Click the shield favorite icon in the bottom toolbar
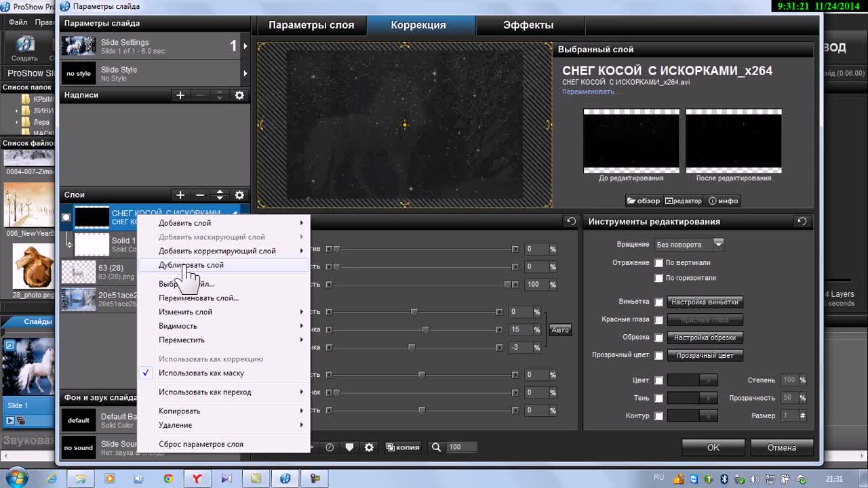The image size is (868, 488). pyautogui.click(x=350, y=447)
